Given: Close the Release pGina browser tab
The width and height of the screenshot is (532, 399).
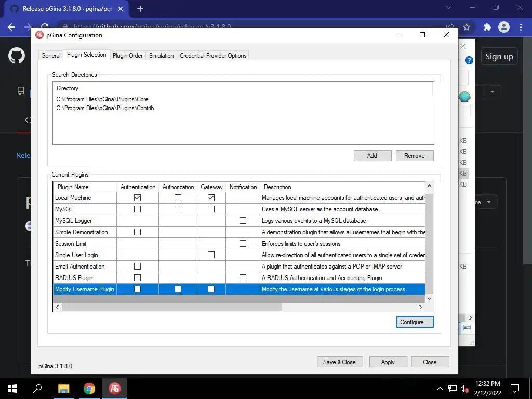Looking at the screenshot, I should pos(121,9).
